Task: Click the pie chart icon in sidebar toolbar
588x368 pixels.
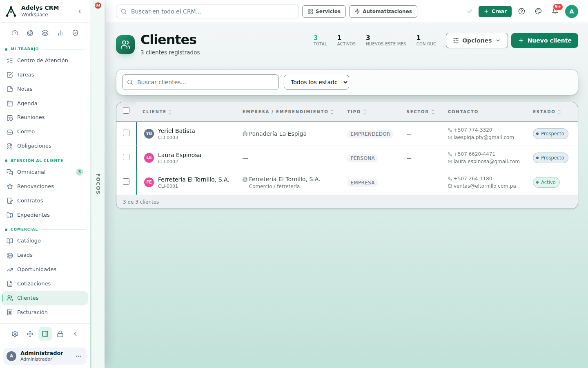Action: click(30, 33)
